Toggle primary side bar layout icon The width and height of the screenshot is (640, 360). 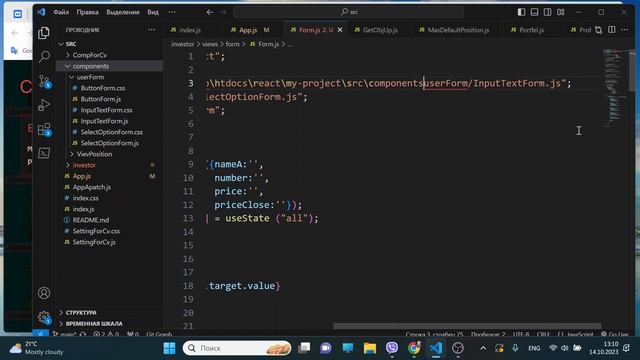tap(521, 12)
